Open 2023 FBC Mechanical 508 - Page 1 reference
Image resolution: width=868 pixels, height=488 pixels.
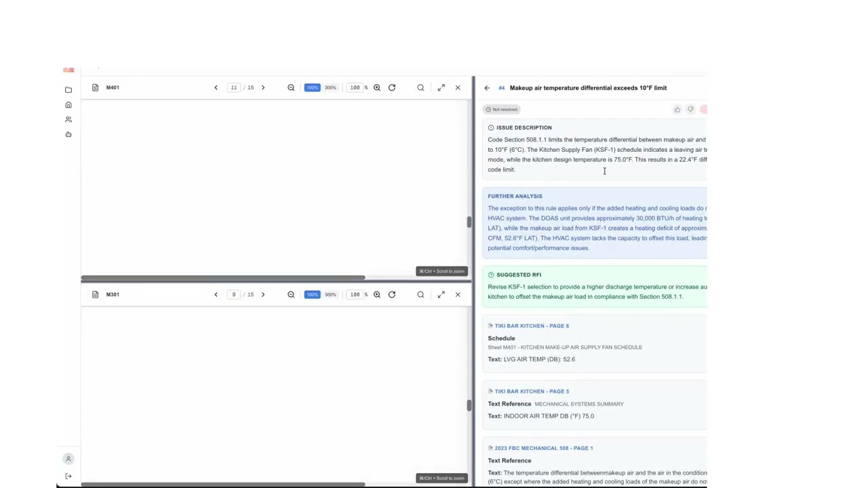coord(544,448)
